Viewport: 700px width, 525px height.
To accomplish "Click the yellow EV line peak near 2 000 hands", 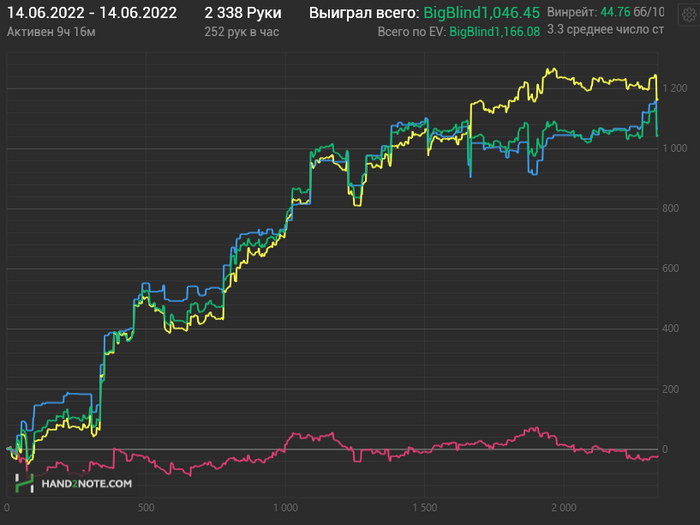I will [552, 70].
